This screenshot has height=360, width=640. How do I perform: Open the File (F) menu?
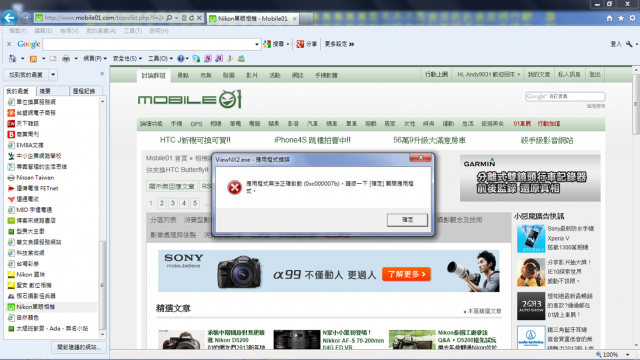pos(18,31)
